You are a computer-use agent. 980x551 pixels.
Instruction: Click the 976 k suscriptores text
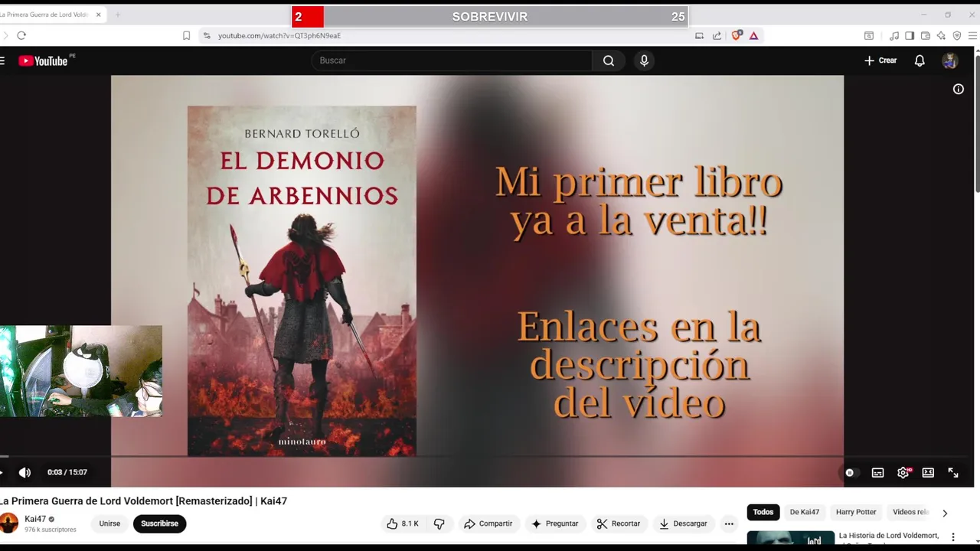click(x=51, y=530)
